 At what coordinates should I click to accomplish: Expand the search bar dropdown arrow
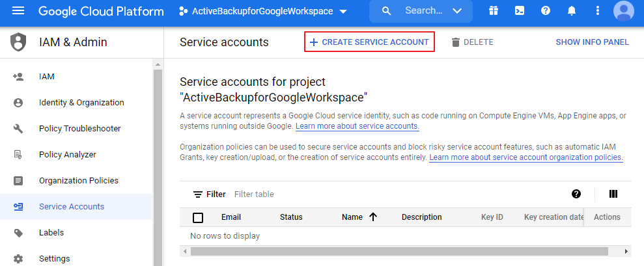[458, 11]
